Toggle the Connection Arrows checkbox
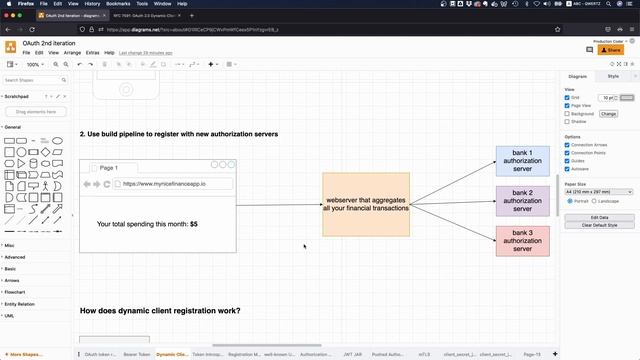The height and width of the screenshot is (360, 640). (567, 145)
